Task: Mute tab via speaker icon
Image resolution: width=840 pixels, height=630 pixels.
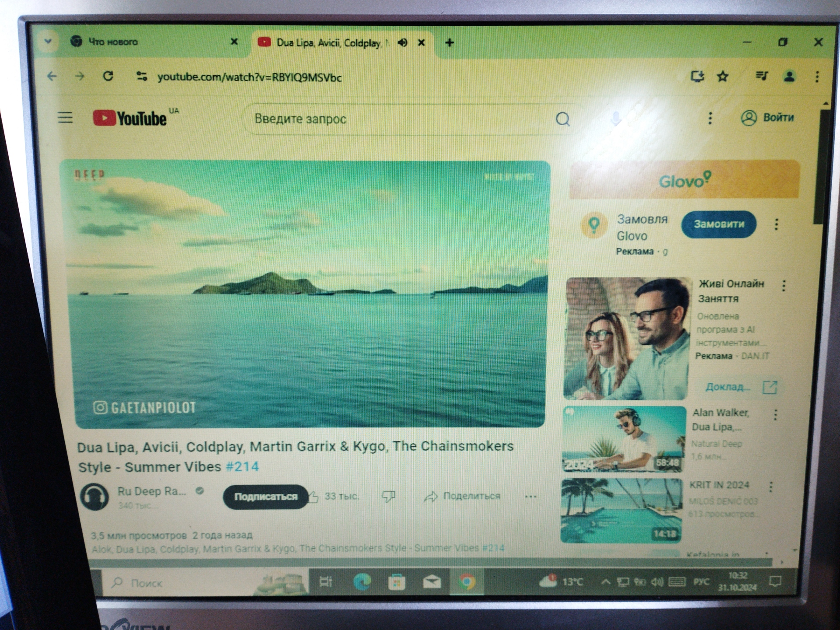Action: [x=402, y=42]
